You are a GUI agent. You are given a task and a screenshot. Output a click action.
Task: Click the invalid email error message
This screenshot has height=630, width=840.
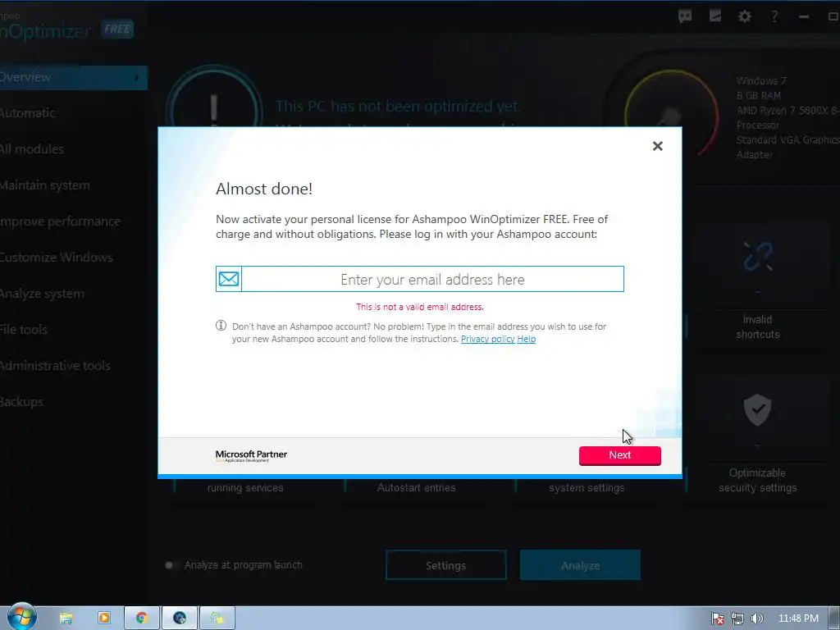pos(420,307)
